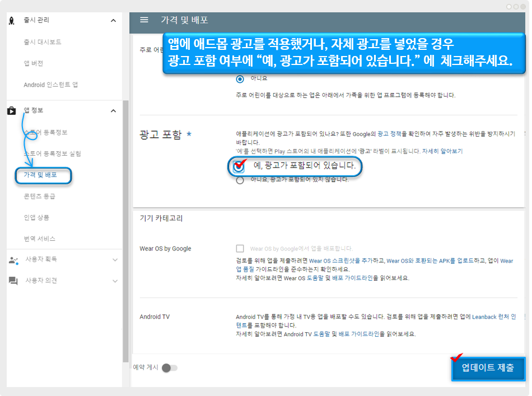The height and width of the screenshot is (396, 532).
Task: Open 앱 버전 in sidebar
Action: pos(33,63)
